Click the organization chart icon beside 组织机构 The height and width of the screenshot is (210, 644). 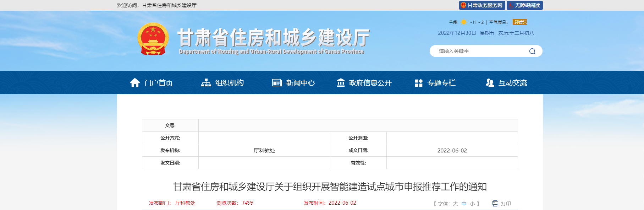[x=206, y=83]
